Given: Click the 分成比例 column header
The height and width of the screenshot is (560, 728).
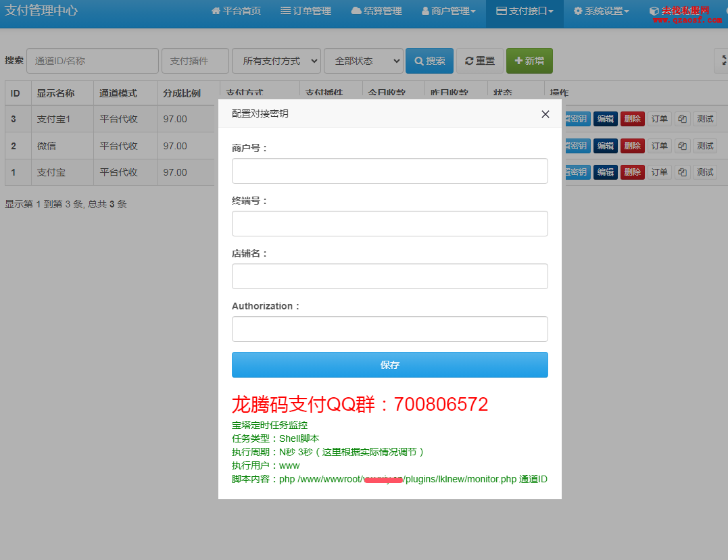Looking at the screenshot, I should [188, 93].
